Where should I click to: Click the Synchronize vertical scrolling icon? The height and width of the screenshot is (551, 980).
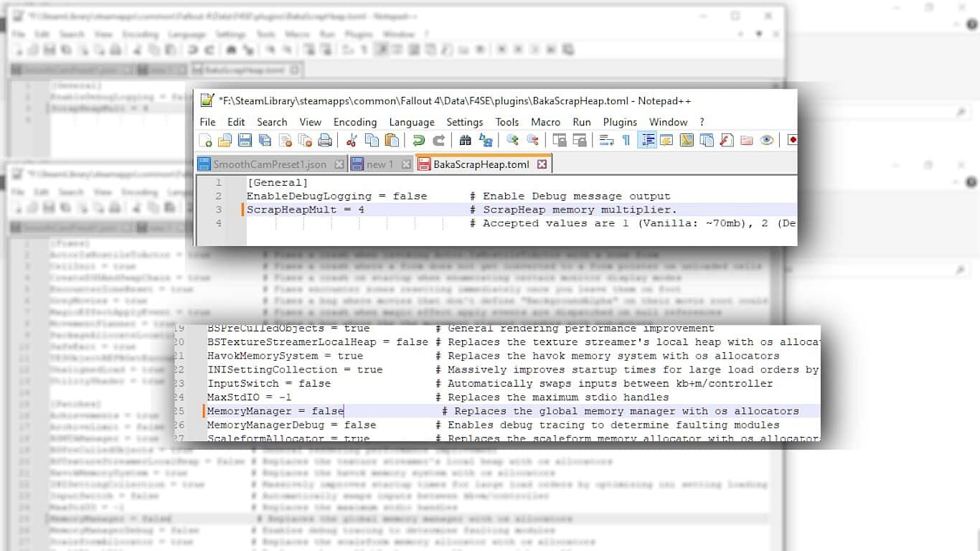tap(559, 140)
